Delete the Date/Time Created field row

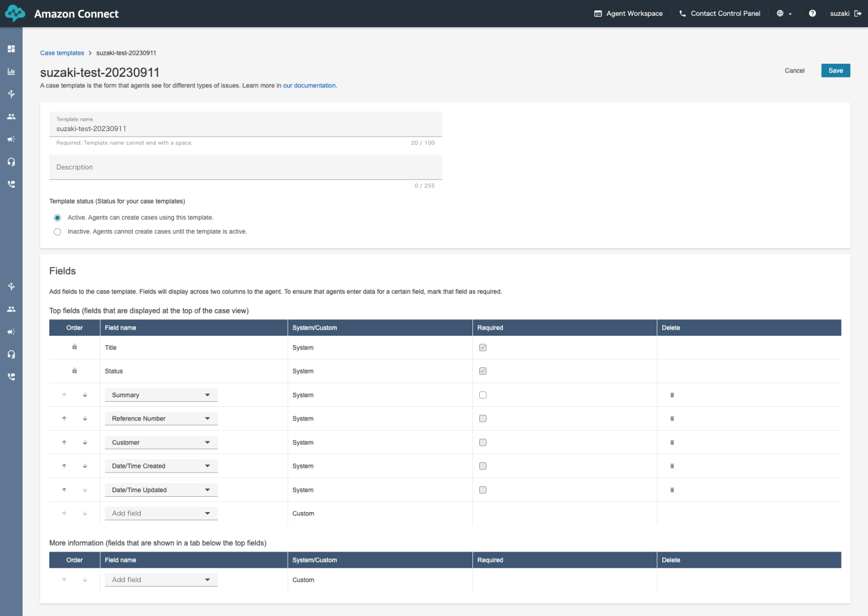pos(672,466)
